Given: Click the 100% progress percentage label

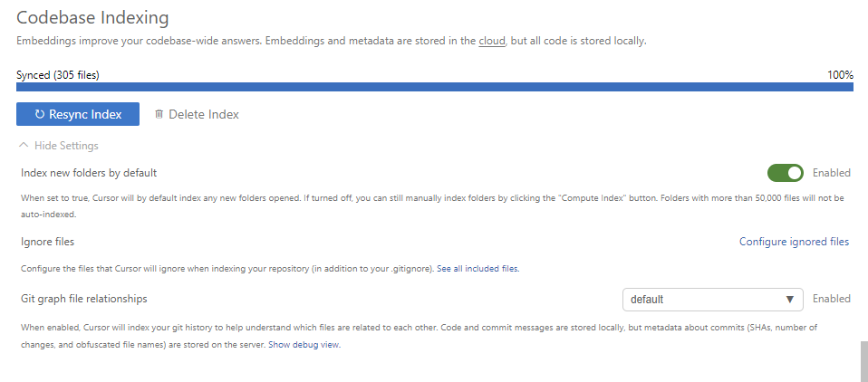Looking at the screenshot, I should pos(840,75).
